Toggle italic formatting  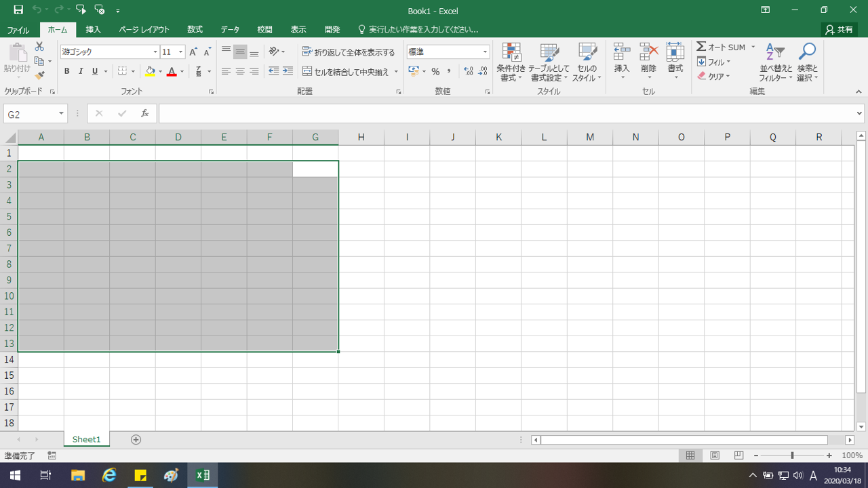tap(81, 71)
